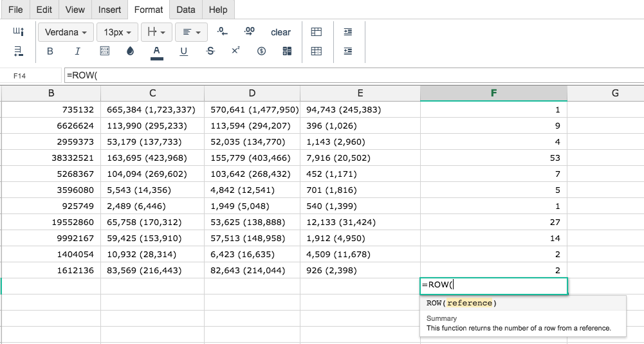Toggle bold formatting
The image size is (644, 344).
click(x=50, y=51)
